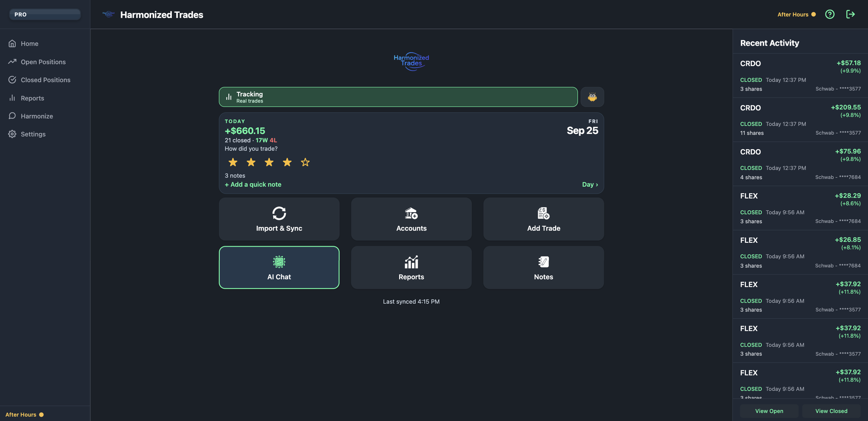Screen dimensions: 868x421
Task: Click the After Hours status in sidebar footer
Action: pos(24,414)
